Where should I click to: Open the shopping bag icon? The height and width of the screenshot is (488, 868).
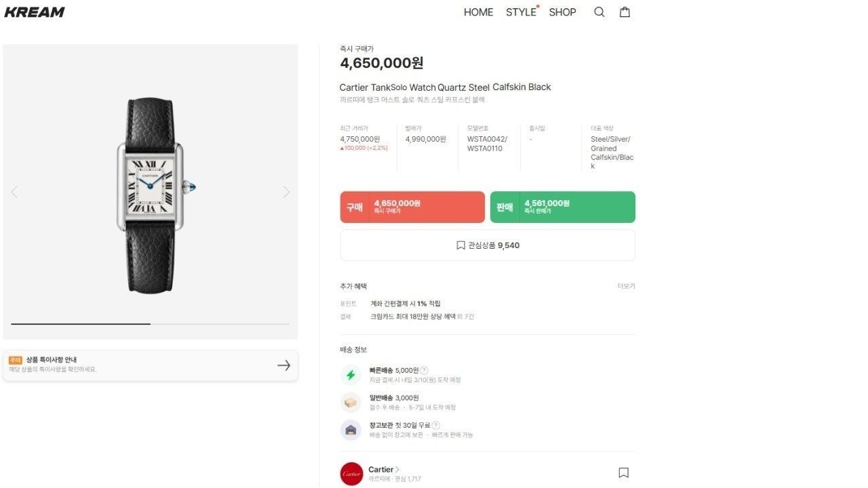(x=625, y=12)
